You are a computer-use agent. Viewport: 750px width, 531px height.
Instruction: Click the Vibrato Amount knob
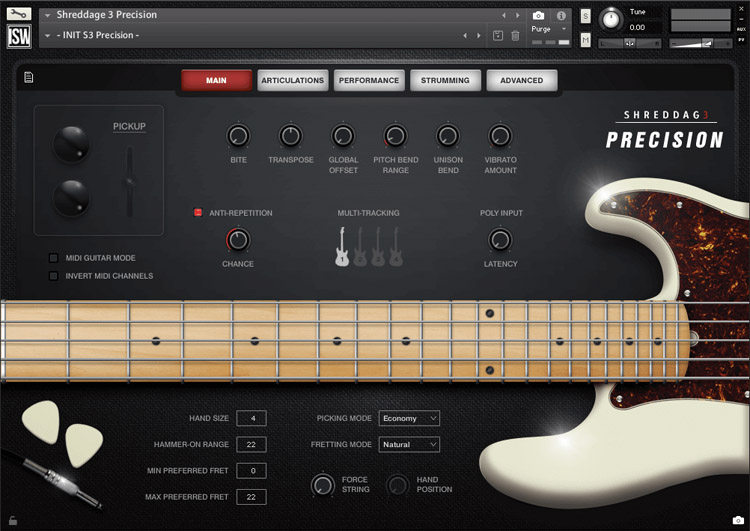500,136
